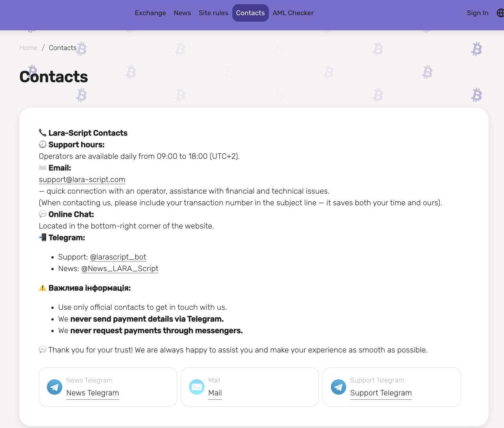Open the AML Checker page
The width and height of the screenshot is (504, 428).
(x=293, y=13)
